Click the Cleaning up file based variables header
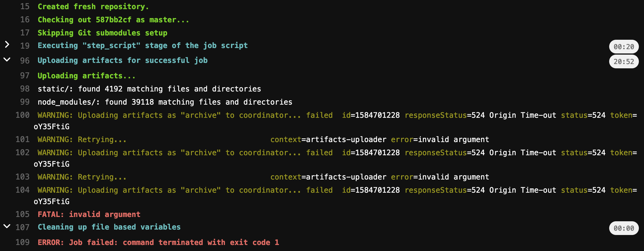The height and width of the screenshot is (251, 644). coord(109,227)
